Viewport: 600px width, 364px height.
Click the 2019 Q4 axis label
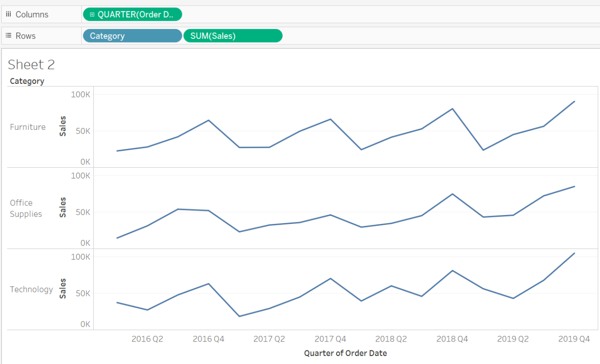coord(574,338)
